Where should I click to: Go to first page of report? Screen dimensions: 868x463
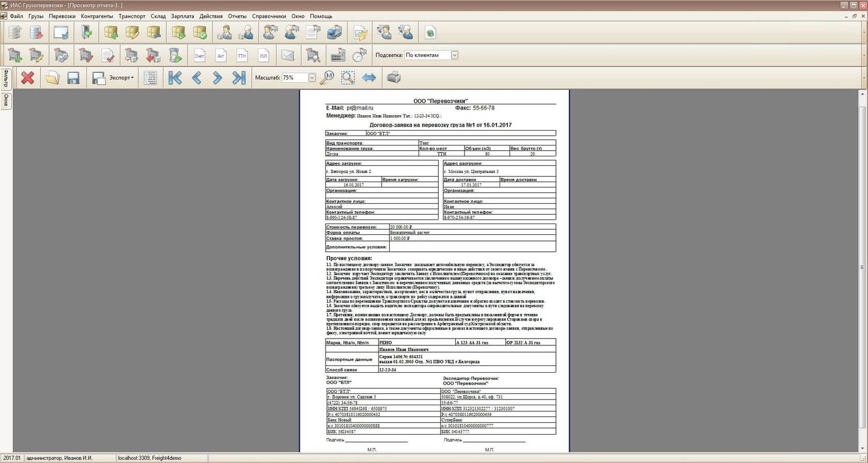coord(175,77)
